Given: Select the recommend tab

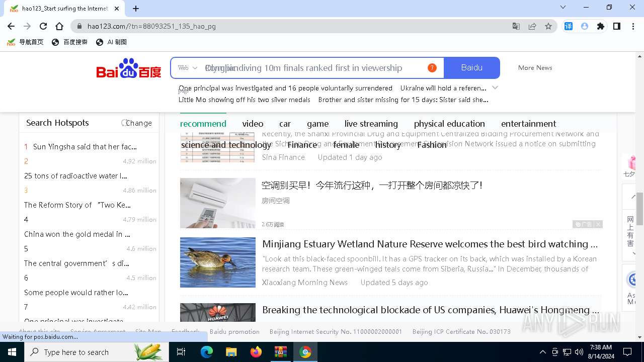Looking at the screenshot, I should pyautogui.click(x=203, y=124).
